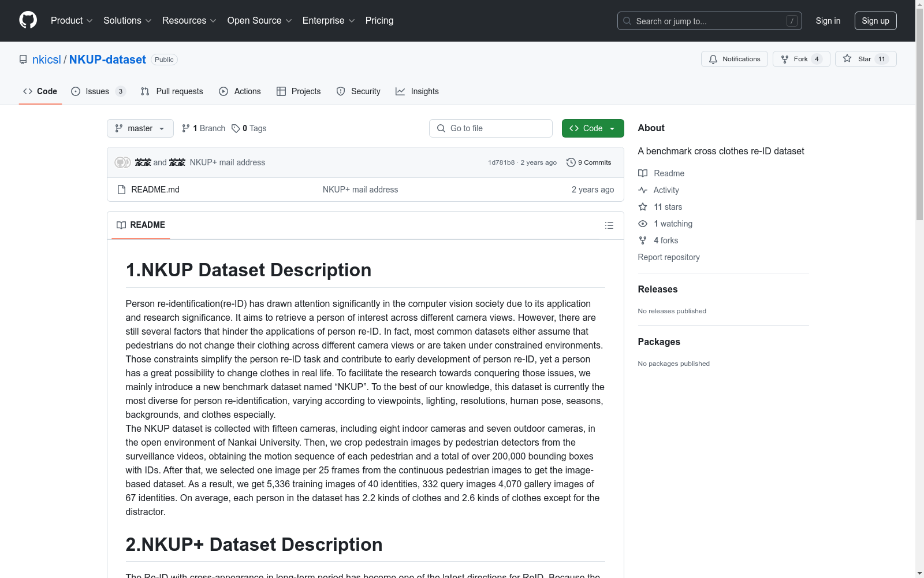Open the Issues tab

[x=98, y=91]
